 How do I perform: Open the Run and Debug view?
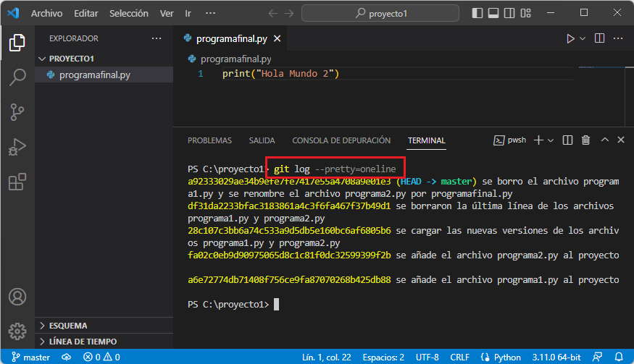pos(17,147)
